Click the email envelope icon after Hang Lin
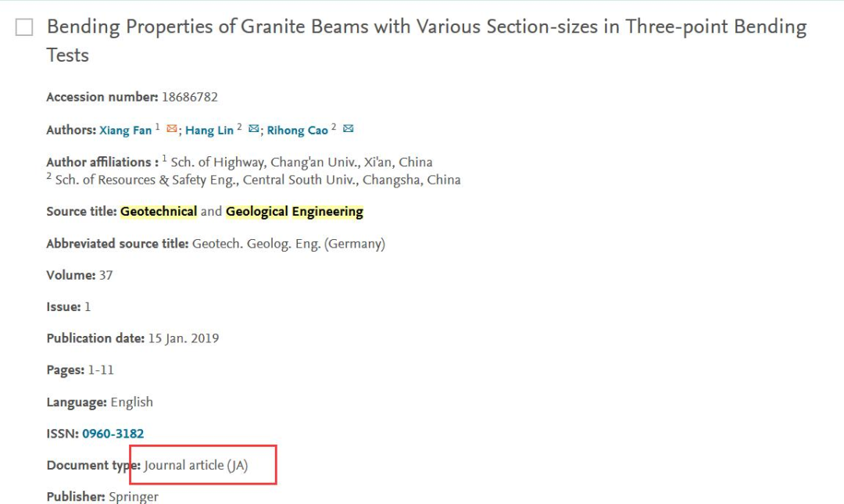This screenshot has height=504, width=844. (x=253, y=129)
